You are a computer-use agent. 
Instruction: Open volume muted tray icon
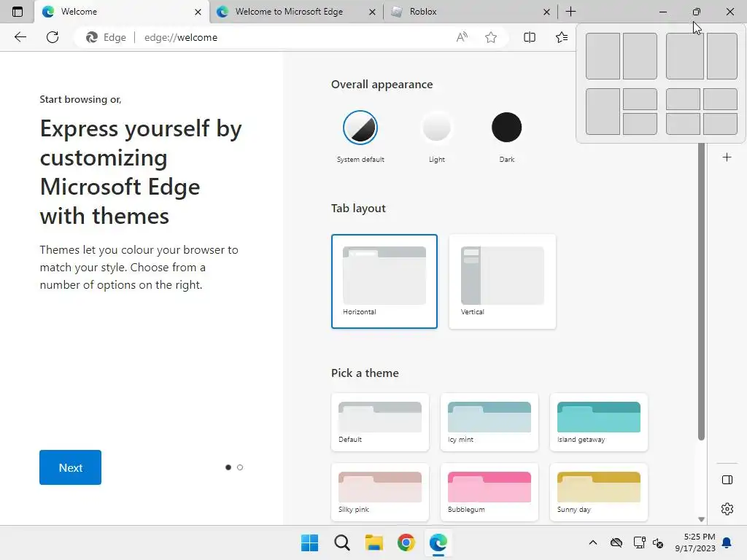(x=658, y=542)
